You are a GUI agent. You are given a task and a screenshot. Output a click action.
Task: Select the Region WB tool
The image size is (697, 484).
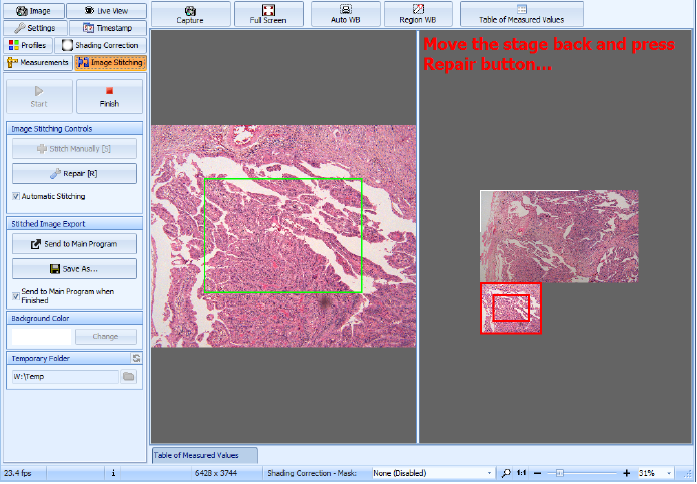pyautogui.click(x=418, y=13)
